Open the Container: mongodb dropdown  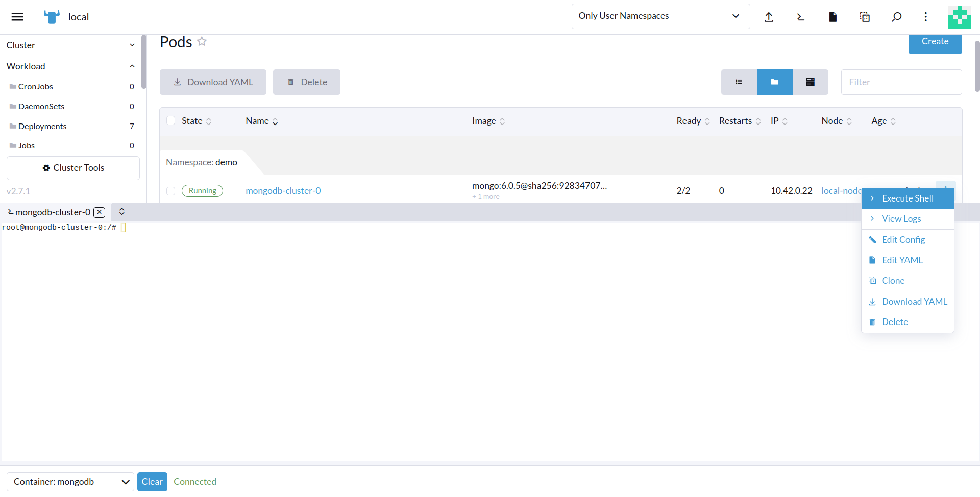pos(70,481)
